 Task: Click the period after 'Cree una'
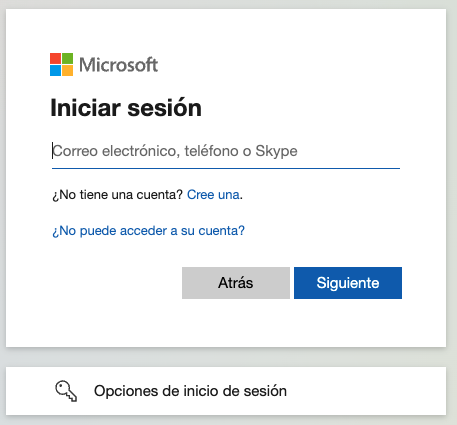[241, 199]
